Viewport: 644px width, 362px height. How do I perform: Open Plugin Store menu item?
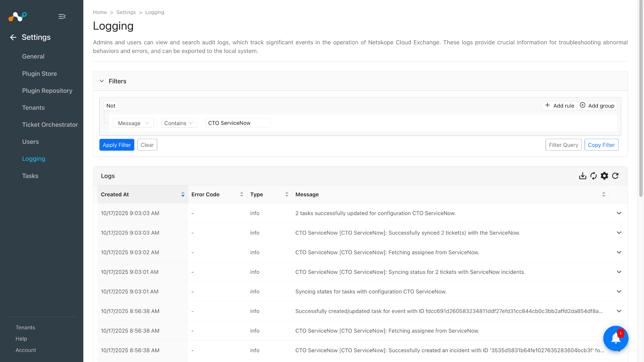40,74
